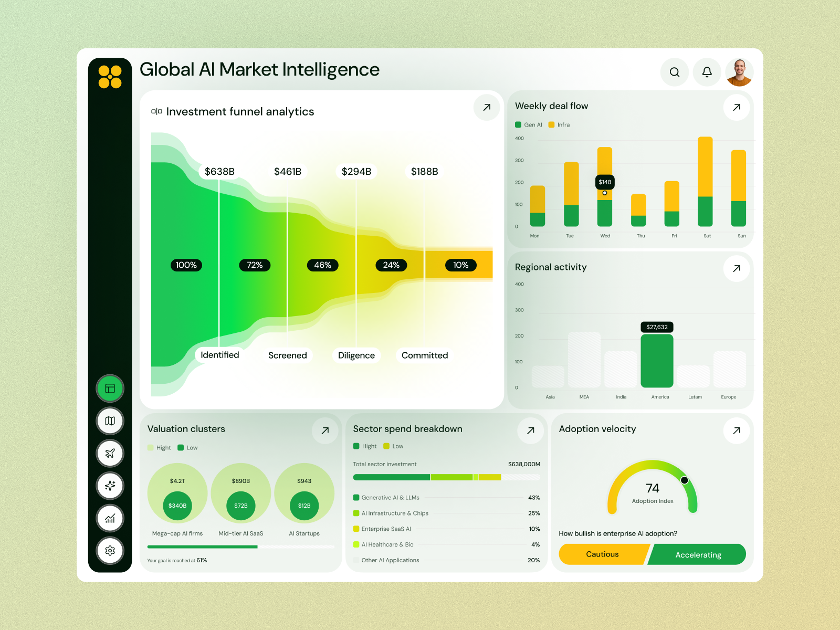The height and width of the screenshot is (630, 840).
Task: Open the analytics chart sidebar icon
Action: tap(110, 518)
